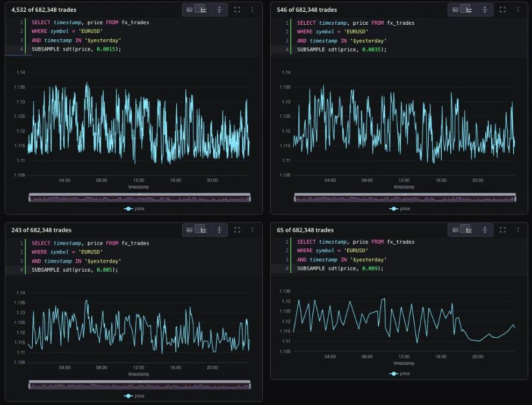
Task: Click in SUBSAMPLE sdt(price, 0.0015) editor line
Action: [x=76, y=49]
